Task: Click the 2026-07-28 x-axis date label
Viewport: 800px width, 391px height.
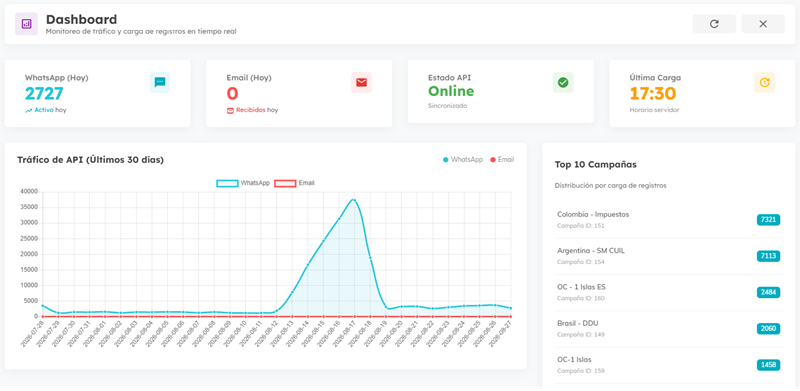Action: pos(33,335)
